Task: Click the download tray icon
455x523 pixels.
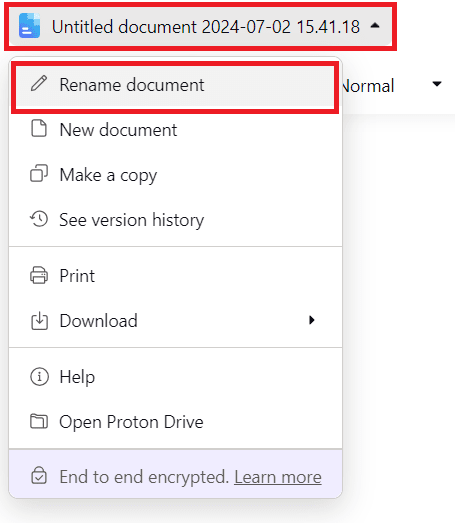Action: tap(39, 321)
